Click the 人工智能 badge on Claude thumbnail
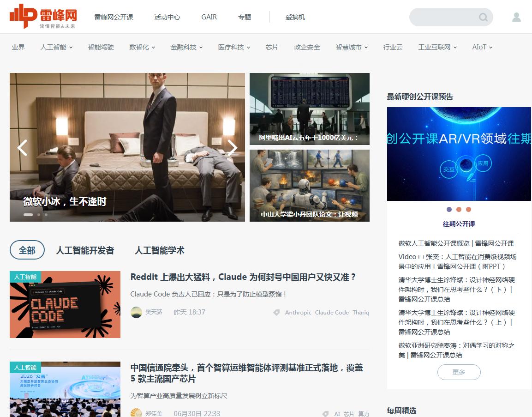Image resolution: width=532 pixels, height=417 pixels. coord(25,277)
